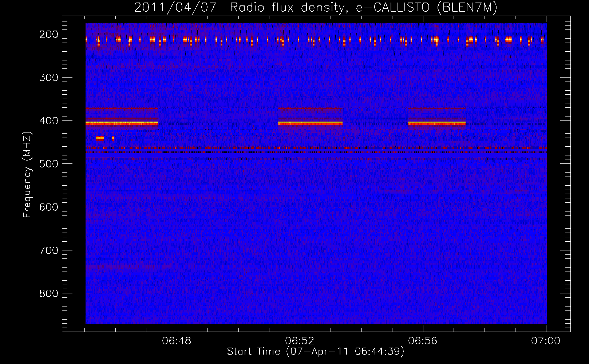Viewport: 589px width, 364px height.
Task: Click the continuous red line near 465 MHz
Action: [x=316, y=148]
